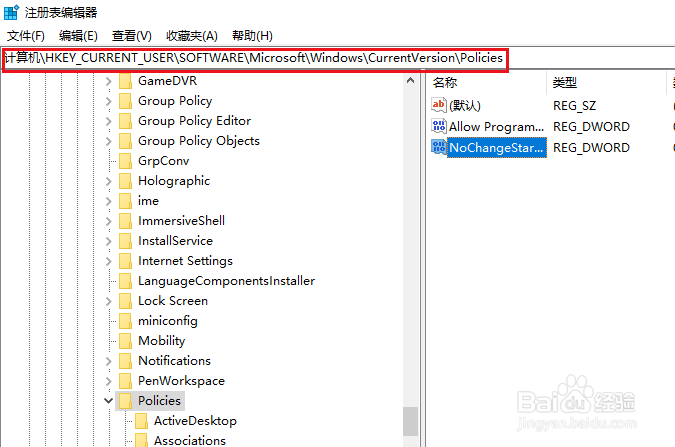Collapse the Policies key
Viewport: 675px width, 447px height.
tap(108, 401)
